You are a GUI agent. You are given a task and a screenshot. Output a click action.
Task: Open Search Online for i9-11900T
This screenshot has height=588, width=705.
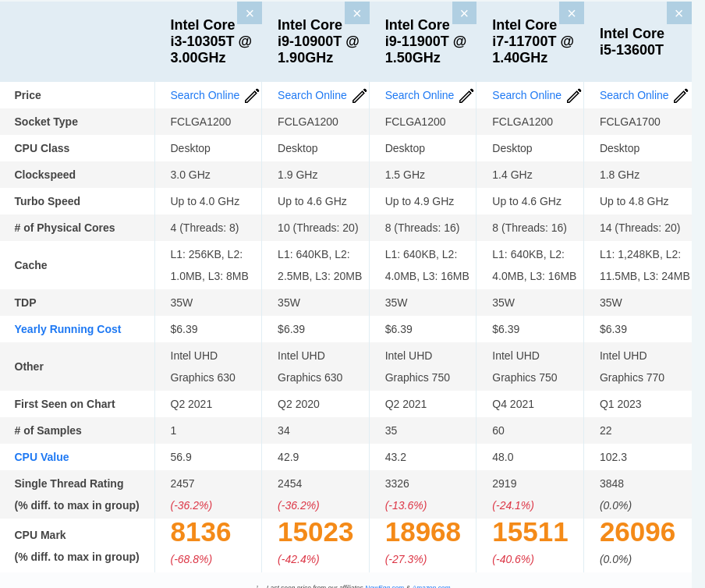point(419,95)
